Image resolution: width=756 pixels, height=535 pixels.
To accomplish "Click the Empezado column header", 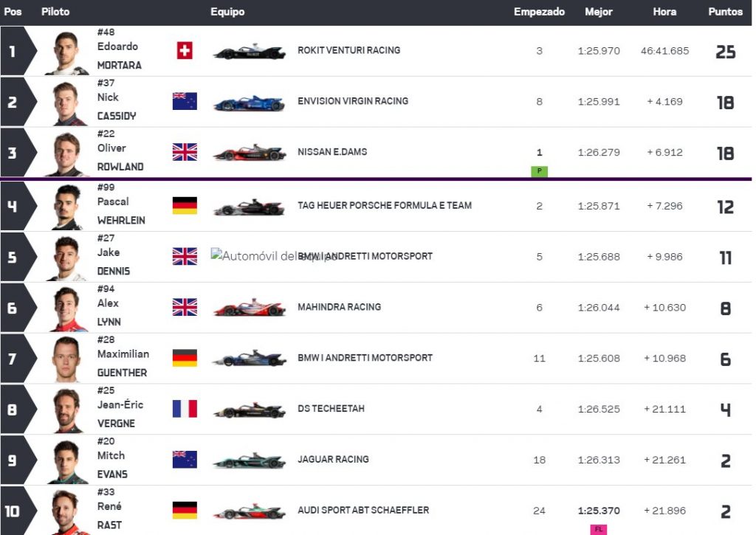I will (539, 12).
